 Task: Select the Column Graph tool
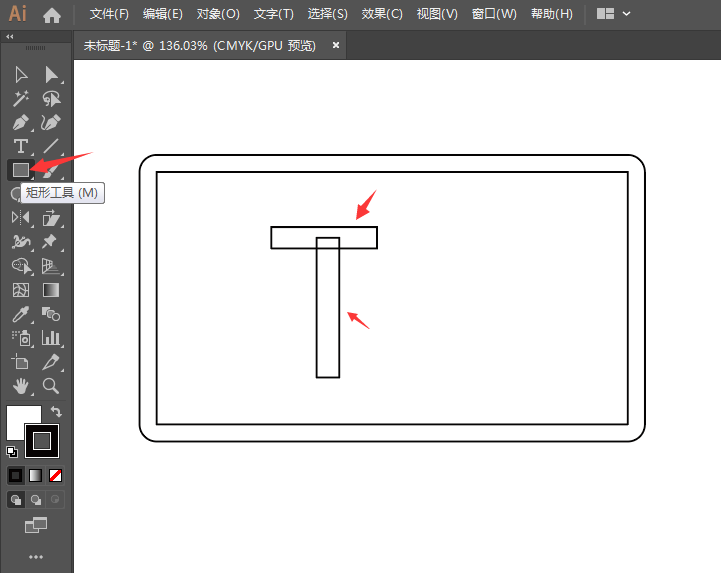point(51,338)
